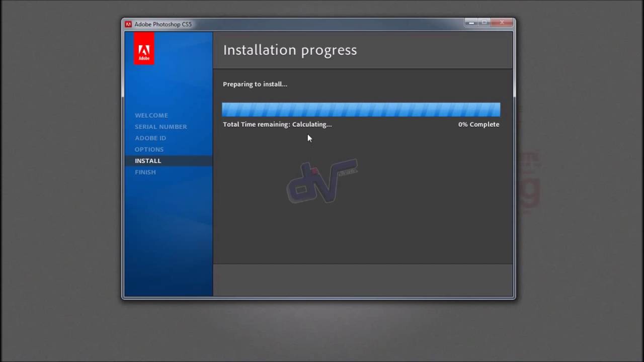Screen dimensions: 644x362
Task: Maximize the Adobe Photoshop CS5 installer window
Action: [x=485, y=23]
